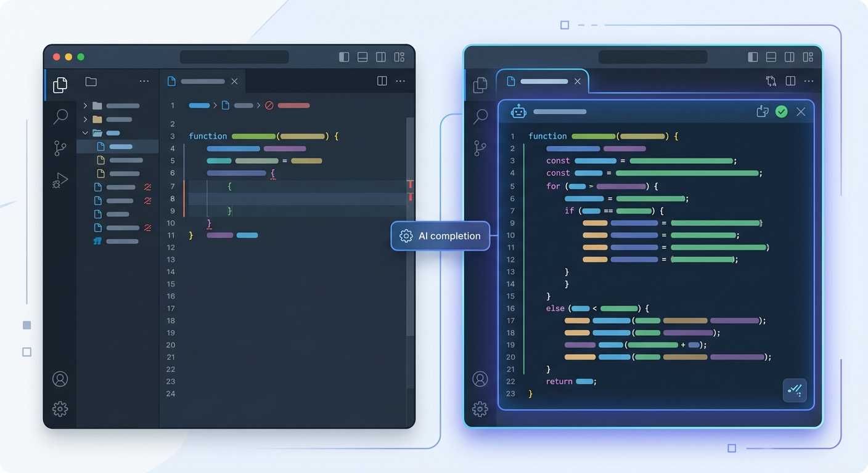The width and height of the screenshot is (868, 473).
Task: Click the robot icon in the AI panel header
Action: [518, 111]
